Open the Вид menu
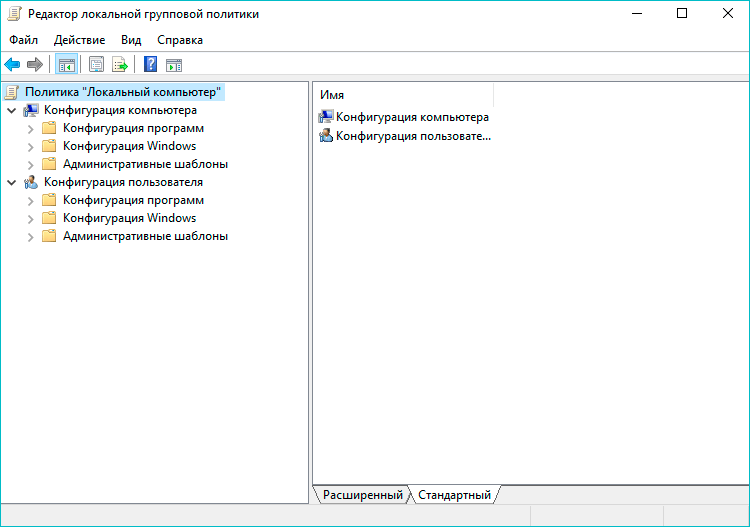Screen dimensions: 750x527 131,40
